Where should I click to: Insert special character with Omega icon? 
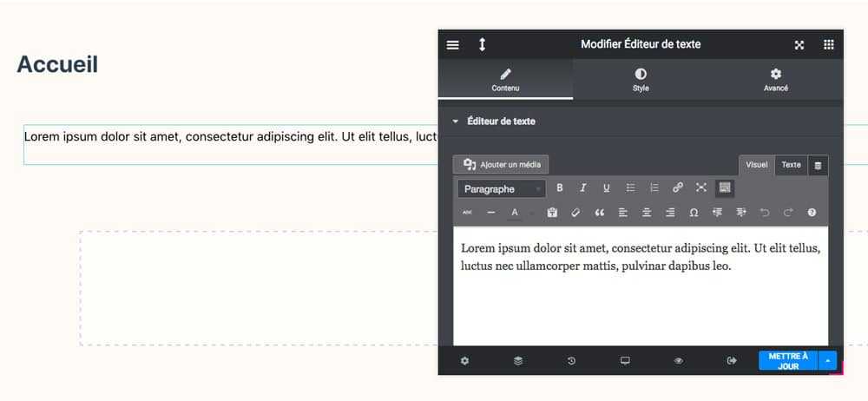[694, 212]
